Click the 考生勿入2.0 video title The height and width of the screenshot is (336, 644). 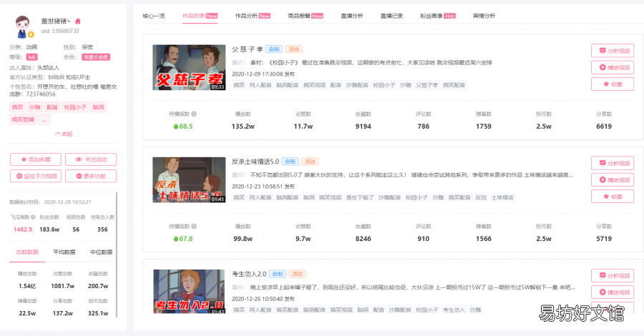tap(249, 274)
